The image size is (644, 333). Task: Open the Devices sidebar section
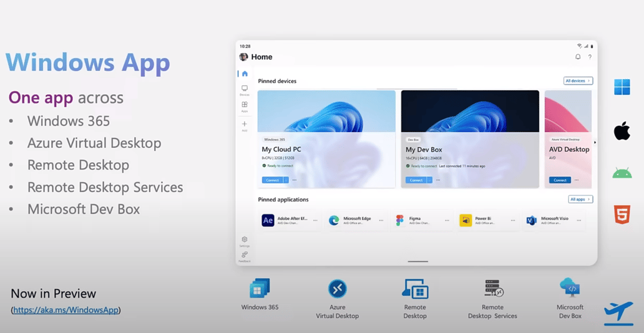pyautogui.click(x=245, y=90)
